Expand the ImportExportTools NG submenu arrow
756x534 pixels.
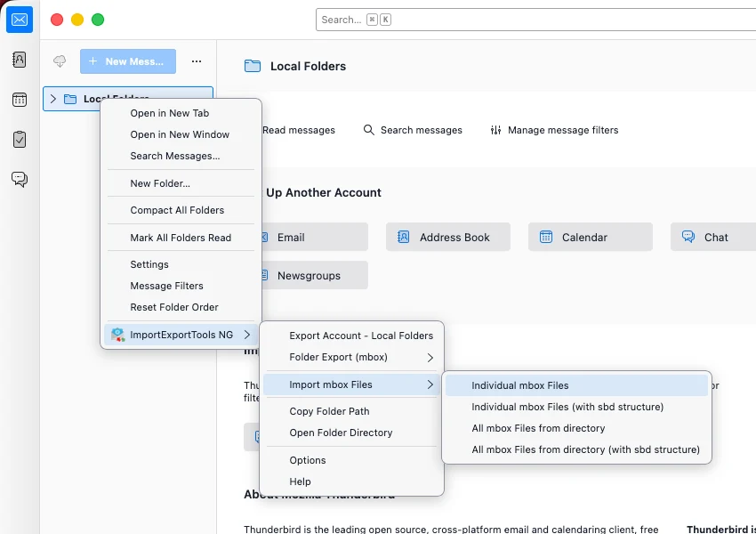tap(247, 335)
